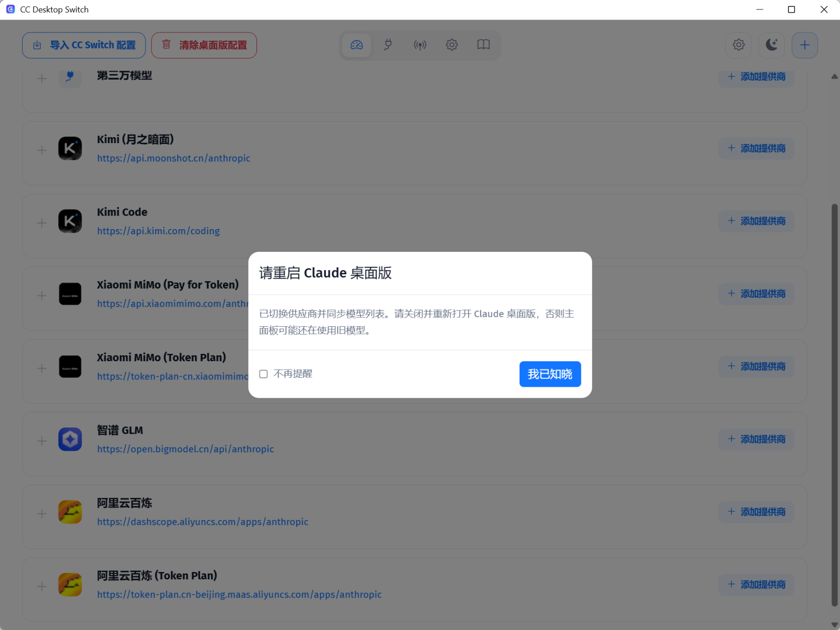Click 导入 CC Switch 配置 button
Screen dimensions: 840x630
click(x=83, y=45)
